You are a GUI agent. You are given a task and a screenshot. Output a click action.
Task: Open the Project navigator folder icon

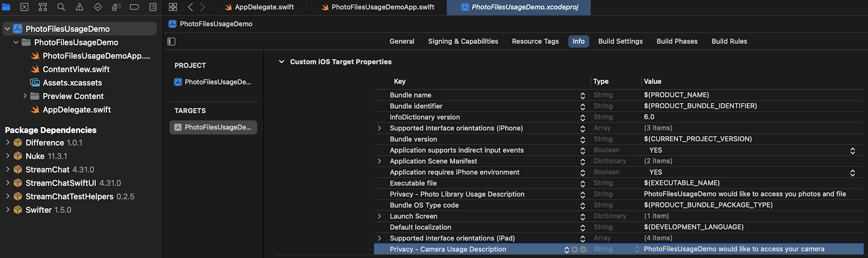[7, 7]
